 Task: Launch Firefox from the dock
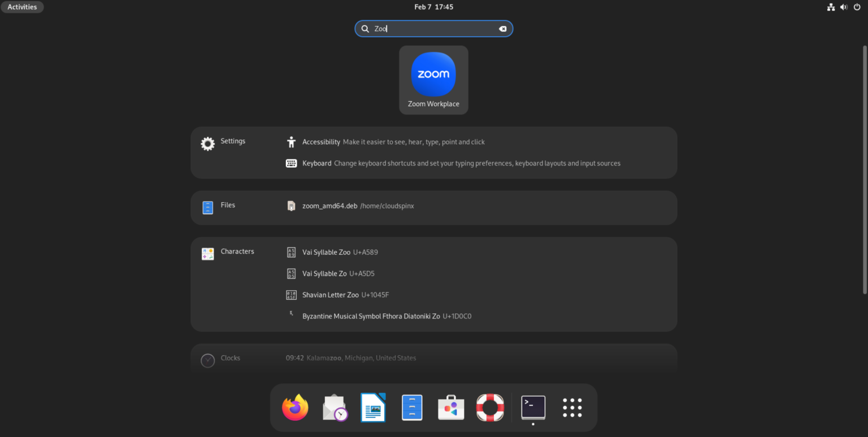click(295, 407)
